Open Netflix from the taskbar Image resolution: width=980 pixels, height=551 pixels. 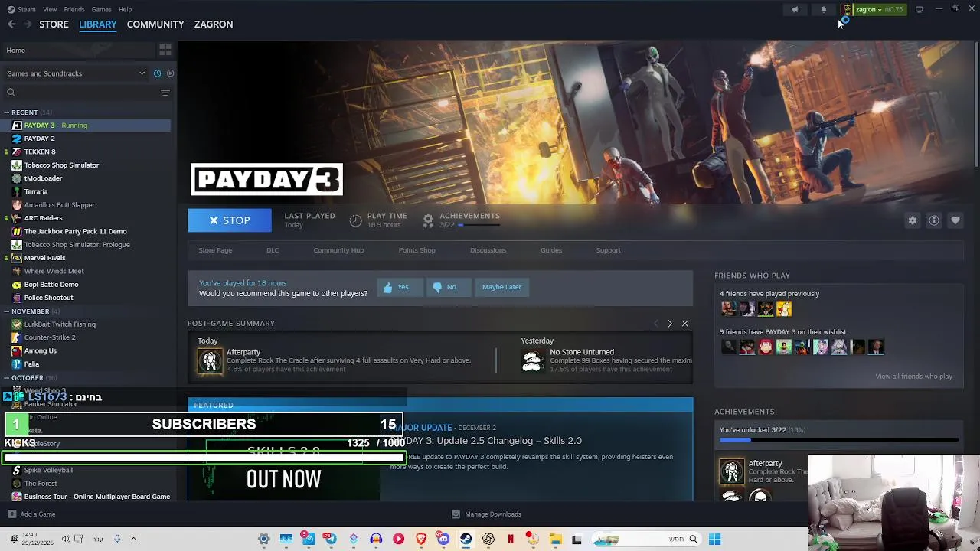coord(510,540)
